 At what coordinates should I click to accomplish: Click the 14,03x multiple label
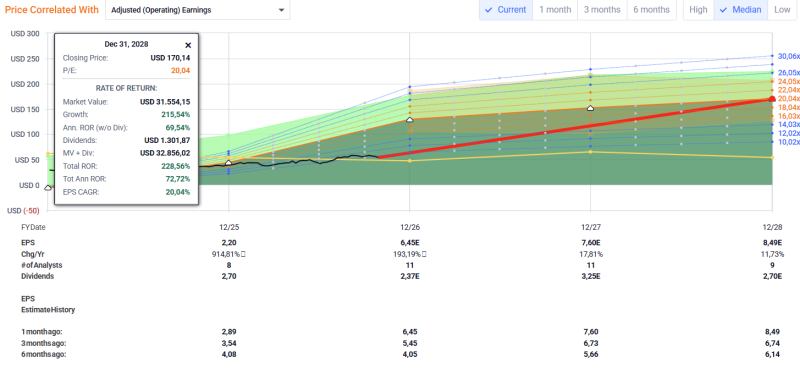pos(789,125)
